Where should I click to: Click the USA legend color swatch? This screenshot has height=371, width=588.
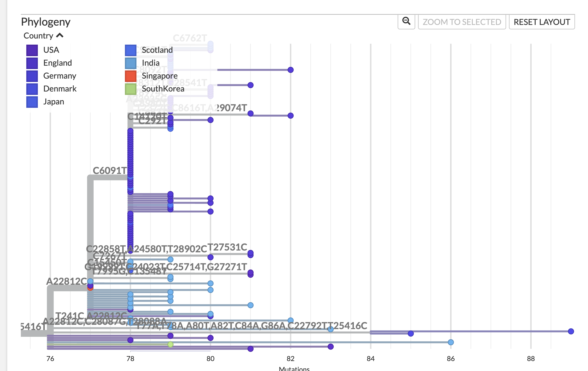coord(32,50)
